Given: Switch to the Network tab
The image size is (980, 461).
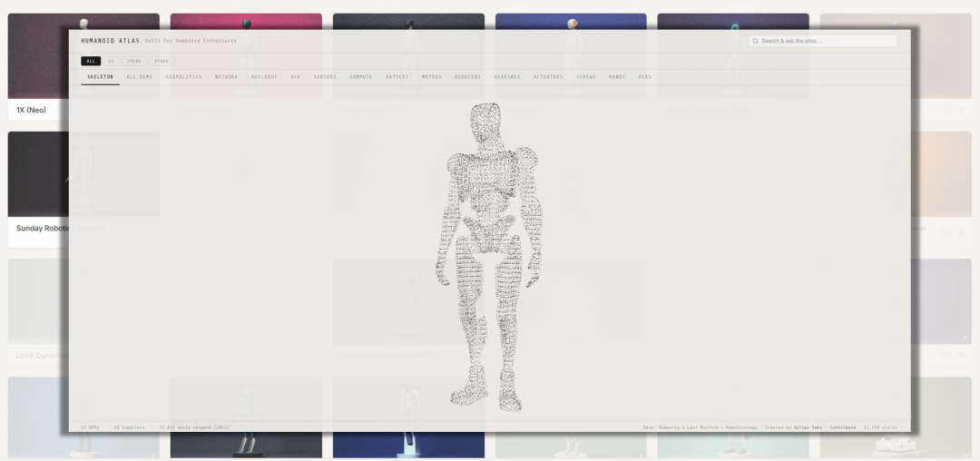Looking at the screenshot, I should [x=226, y=77].
